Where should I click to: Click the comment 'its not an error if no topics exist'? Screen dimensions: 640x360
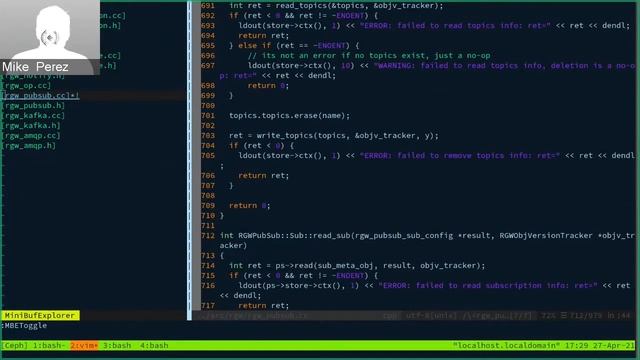369,56
